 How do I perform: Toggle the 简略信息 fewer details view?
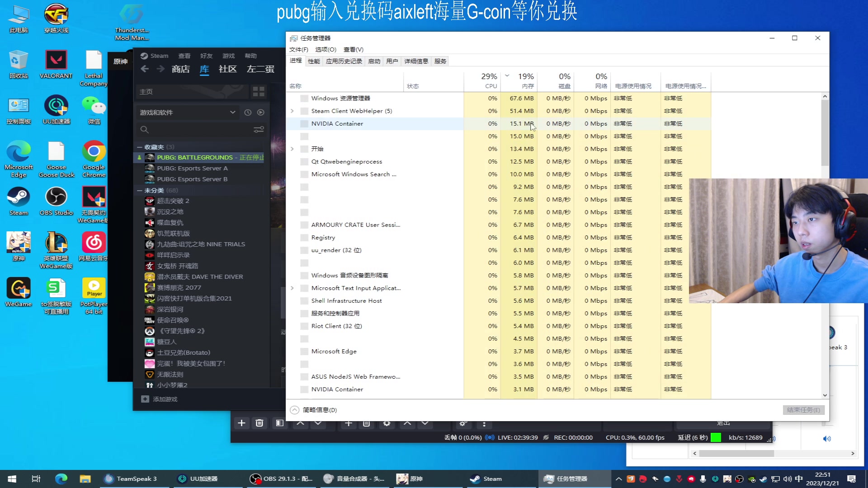[x=314, y=410]
